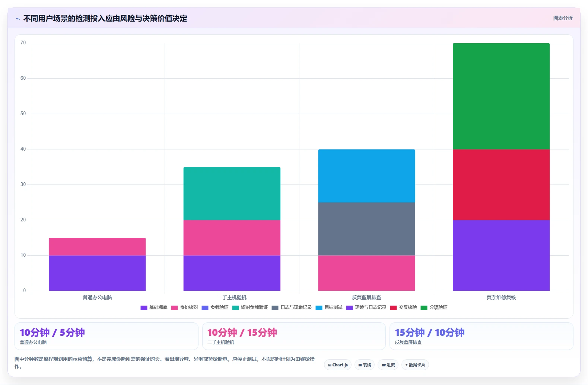
Task: Select the 10分钟 / 5分钟 card for 普通办公电脑
Action: (107, 336)
